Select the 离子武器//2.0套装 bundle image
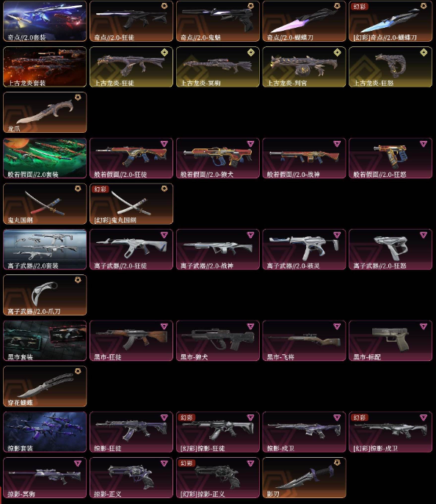Viewport: 436px width, 504px height. (x=45, y=249)
